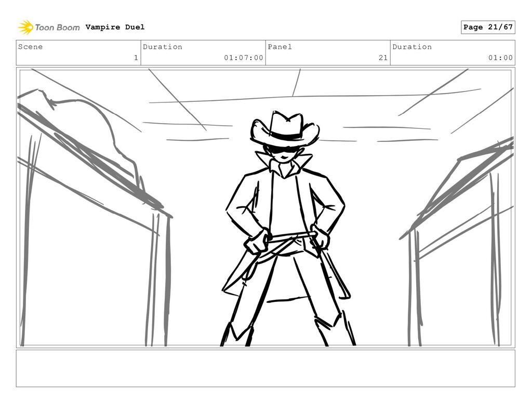532x411 pixels.
Task: Select the panel number '21' value
Action: click(383, 58)
